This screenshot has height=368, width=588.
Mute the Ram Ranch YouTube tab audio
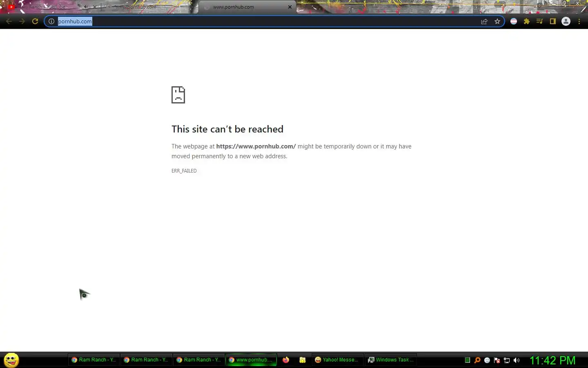tap(86, 7)
